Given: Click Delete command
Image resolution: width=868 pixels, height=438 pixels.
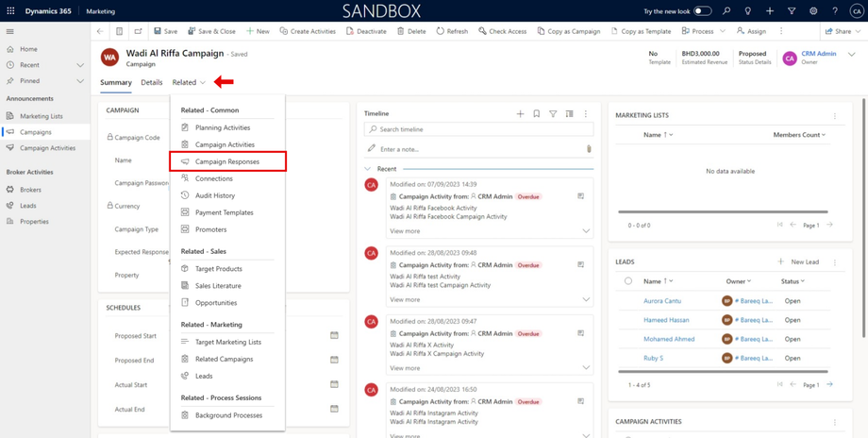Looking at the screenshot, I should click(x=411, y=31).
